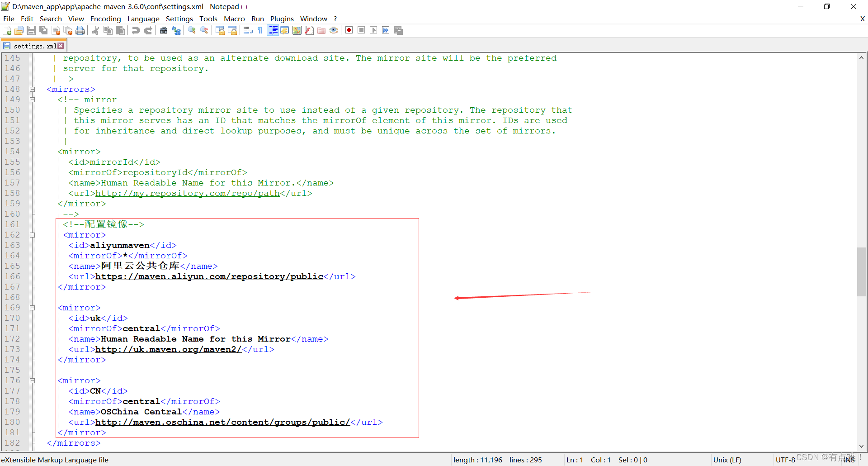Create a new file with the New icon
The image size is (868, 466).
click(x=7, y=30)
